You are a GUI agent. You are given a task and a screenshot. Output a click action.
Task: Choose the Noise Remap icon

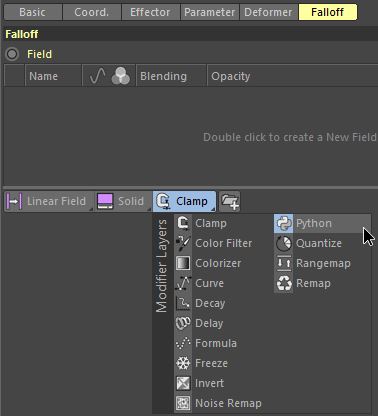[183, 403]
